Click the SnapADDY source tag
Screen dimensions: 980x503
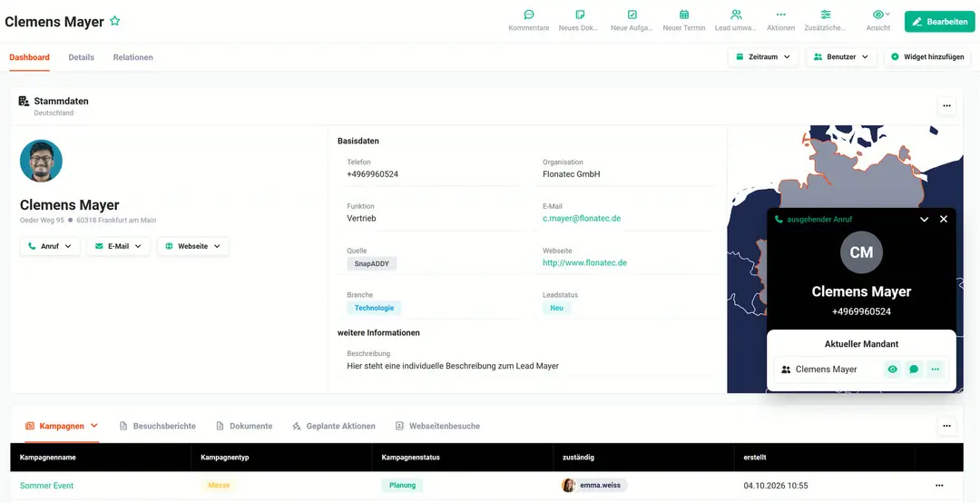372,263
